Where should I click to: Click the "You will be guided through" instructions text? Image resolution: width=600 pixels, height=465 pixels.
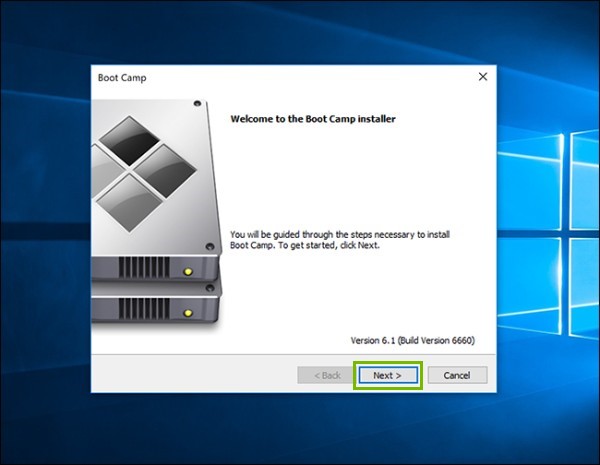(340, 240)
